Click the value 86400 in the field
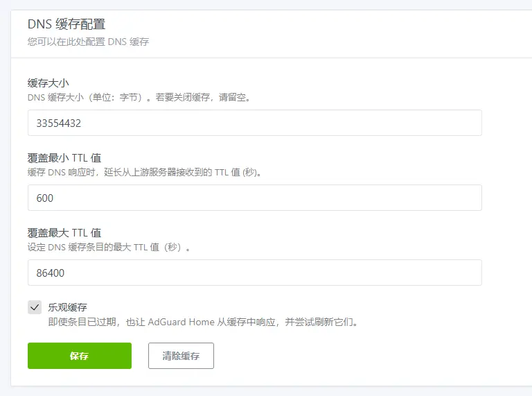This screenshot has width=532, height=396. point(51,273)
